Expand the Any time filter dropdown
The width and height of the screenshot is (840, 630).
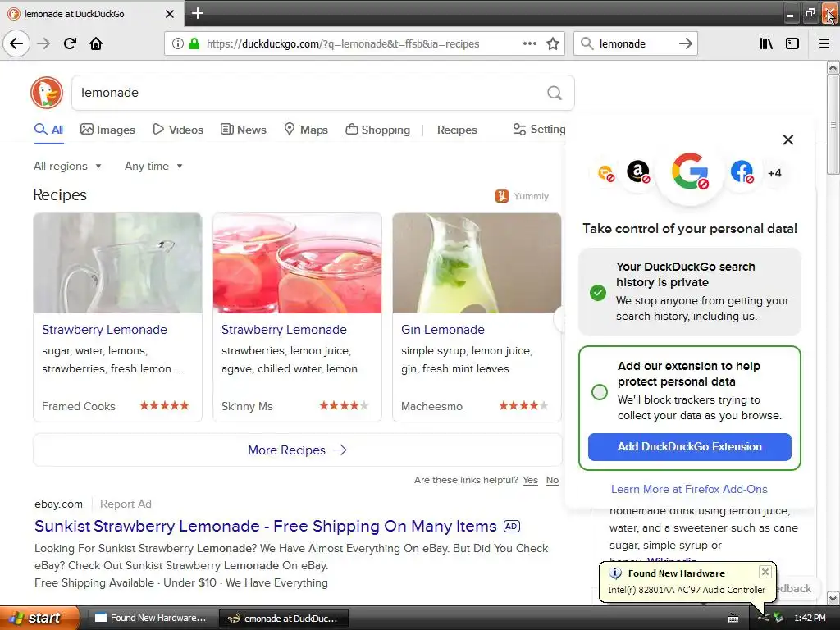pyautogui.click(x=153, y=166)
